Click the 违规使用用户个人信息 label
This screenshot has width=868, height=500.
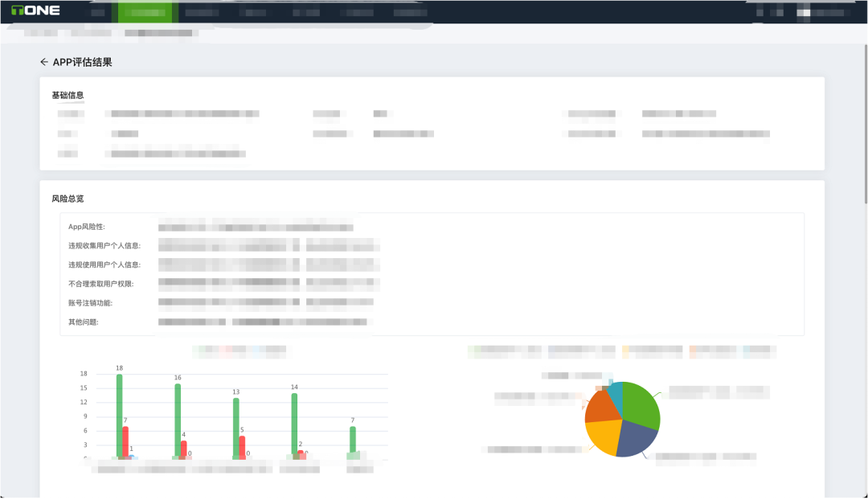(104, 265)
